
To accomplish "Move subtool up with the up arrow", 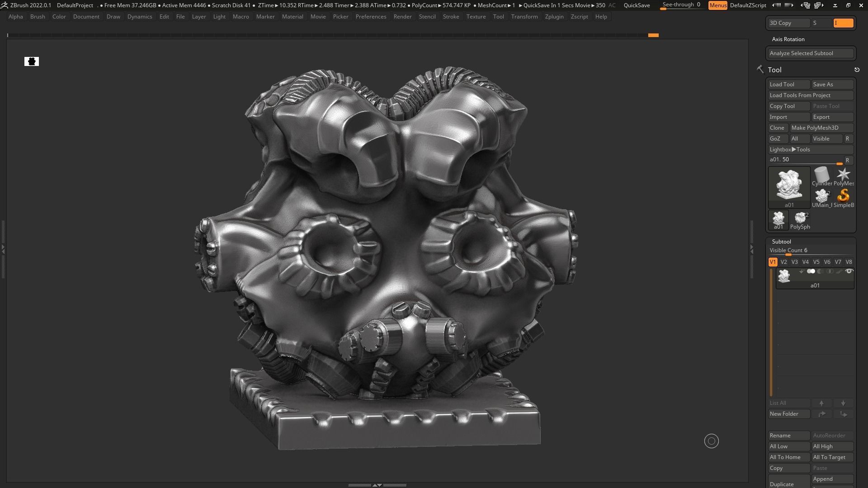I will coord(821,403).
